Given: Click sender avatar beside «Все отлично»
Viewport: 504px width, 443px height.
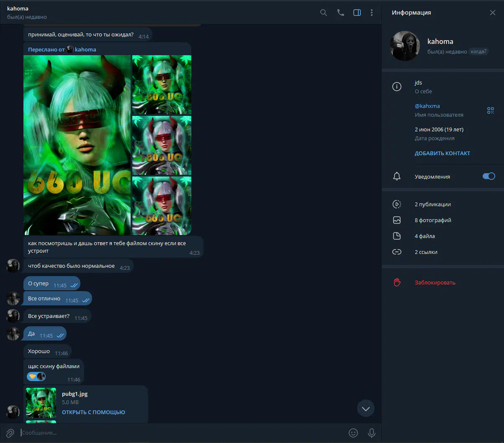Looking at the screenshot, I should click(x=13, y=299).
